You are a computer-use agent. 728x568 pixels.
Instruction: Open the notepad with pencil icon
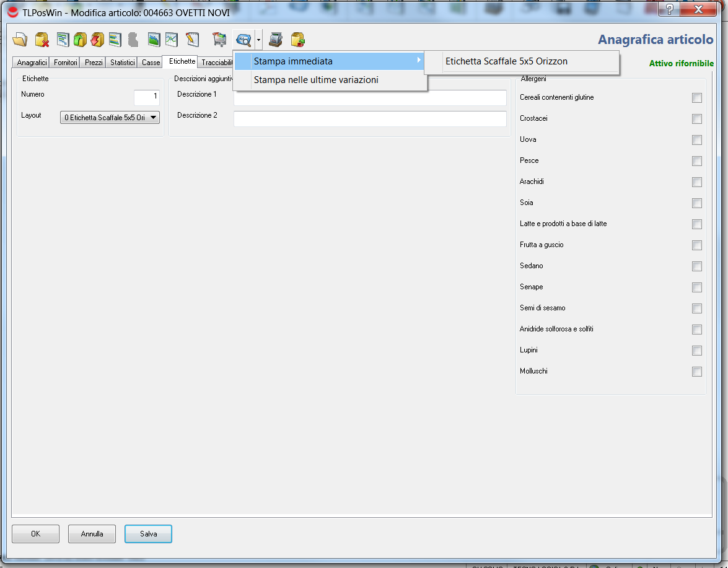click(192, 40)
